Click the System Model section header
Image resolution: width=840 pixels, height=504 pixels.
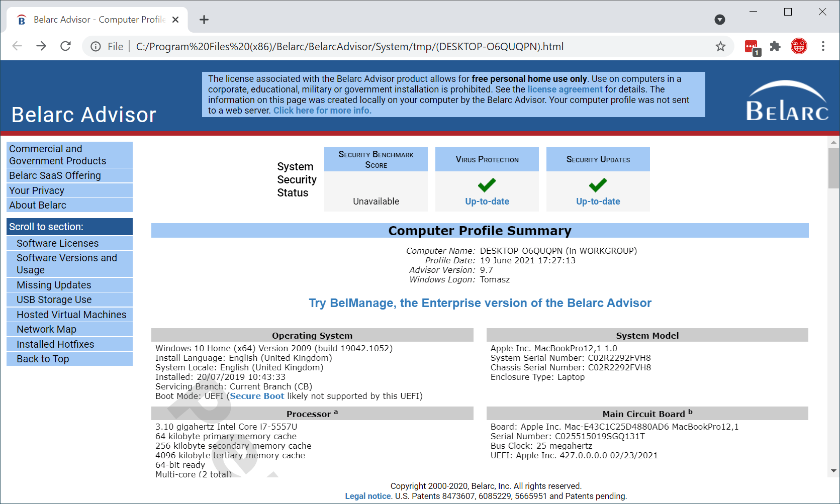[647, 335]
